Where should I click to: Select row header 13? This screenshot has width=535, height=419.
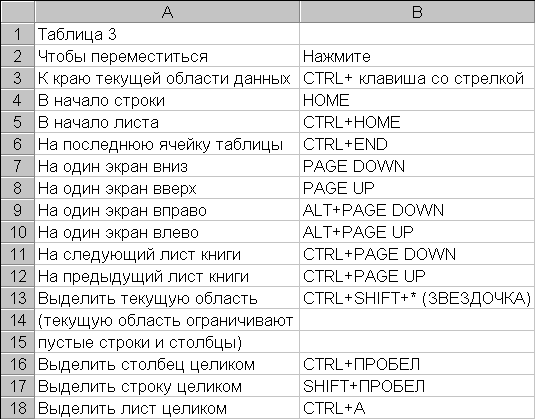coord(18,298)
